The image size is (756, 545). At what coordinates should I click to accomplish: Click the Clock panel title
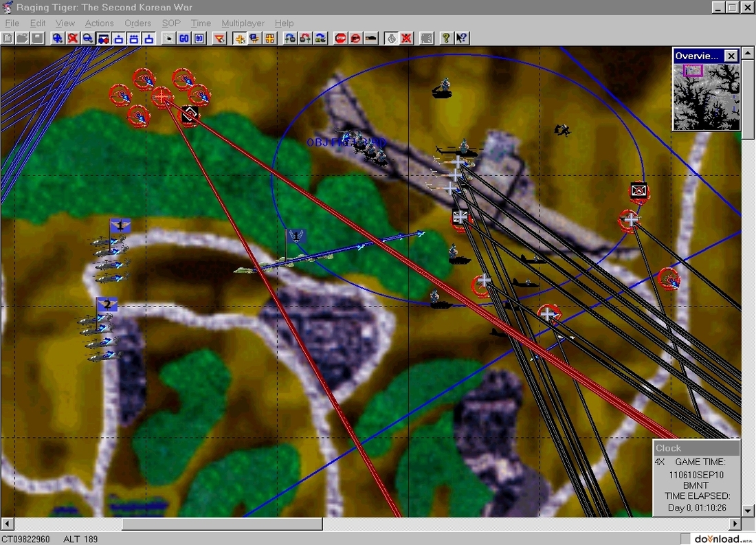click(x=668, y=448)
